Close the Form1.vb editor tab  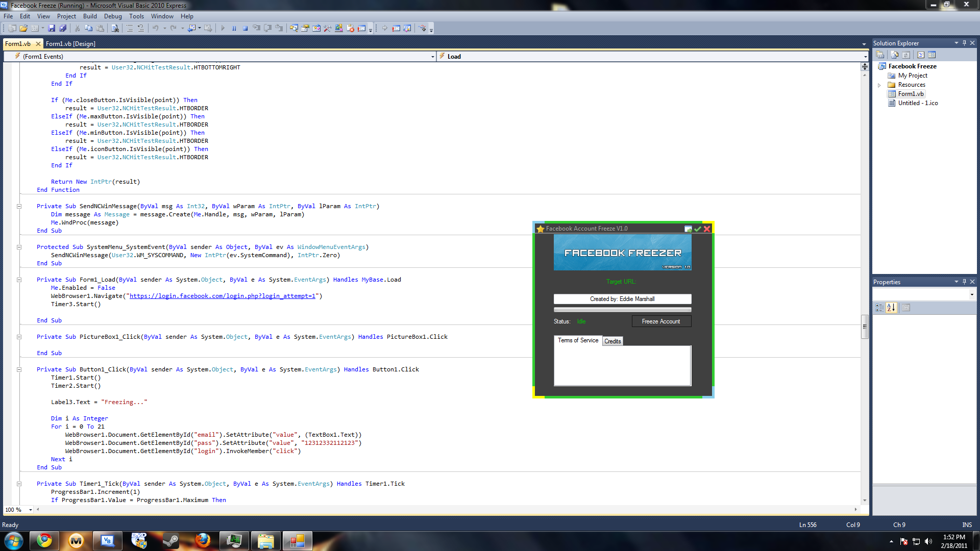pos(38,44)
